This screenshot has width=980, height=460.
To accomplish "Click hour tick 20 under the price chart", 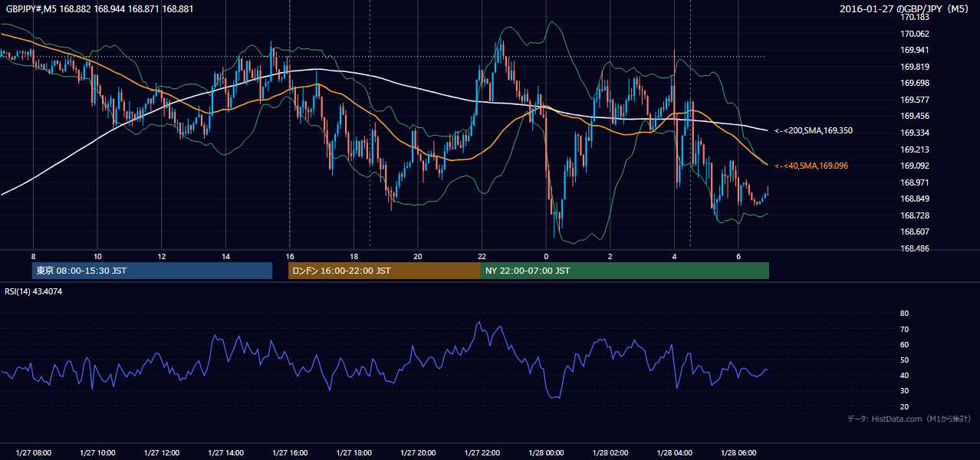I will click(417, 256).
